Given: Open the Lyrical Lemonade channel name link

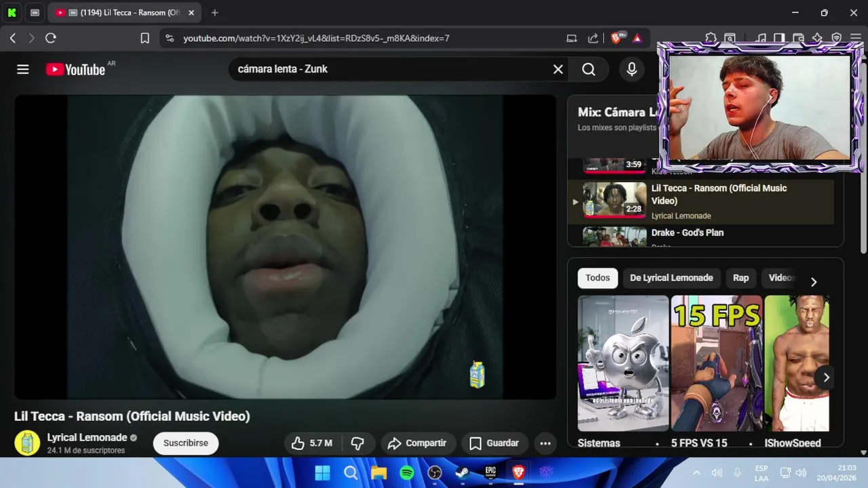Looking at the screenshot, I should [x=87, y=438].
